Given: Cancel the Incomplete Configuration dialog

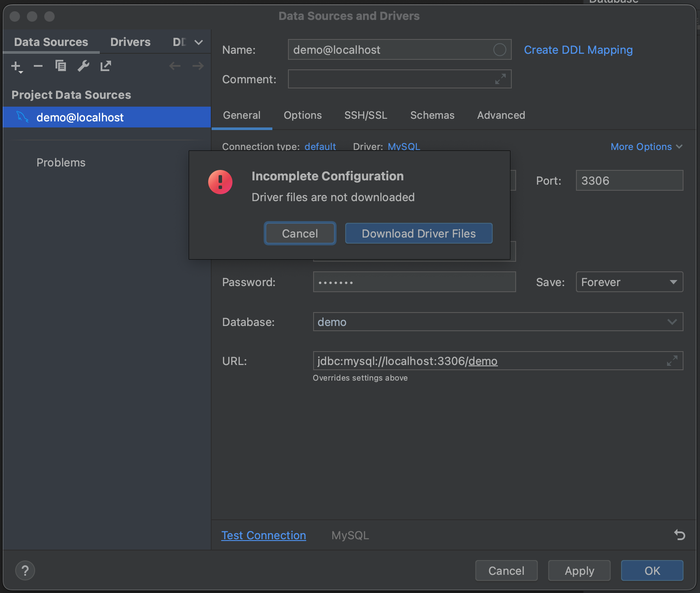Looking at the screenshot, I should pos(300,233).
